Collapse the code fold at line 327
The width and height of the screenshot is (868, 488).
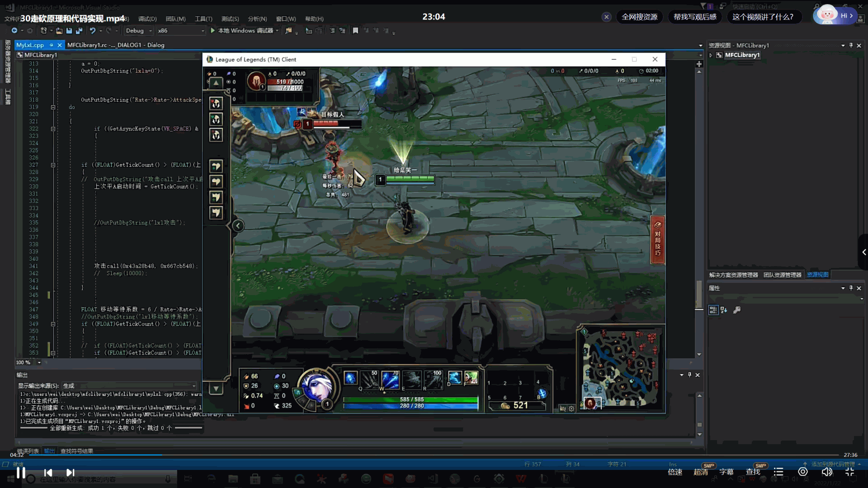(x=53, y=165)
